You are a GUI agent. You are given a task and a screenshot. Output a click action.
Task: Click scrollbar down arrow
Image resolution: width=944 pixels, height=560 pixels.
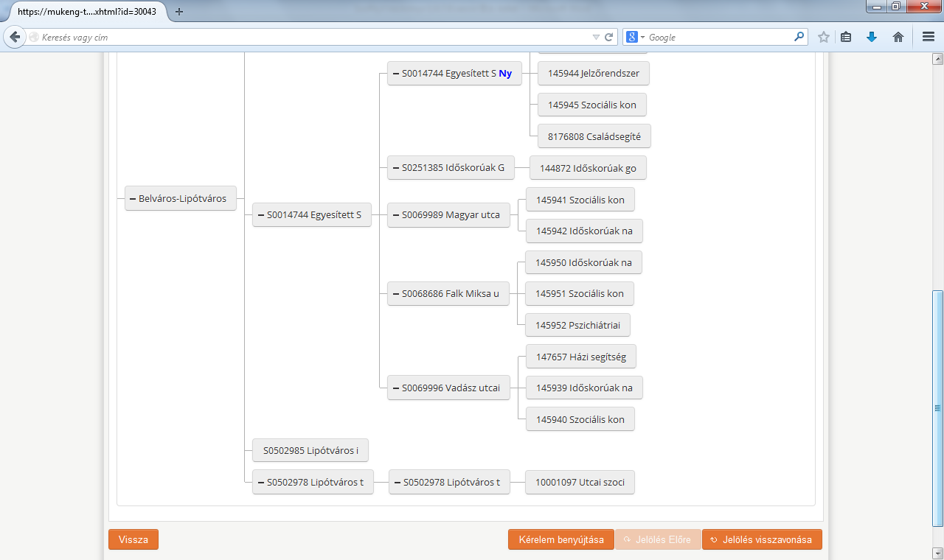pos(937,553)
